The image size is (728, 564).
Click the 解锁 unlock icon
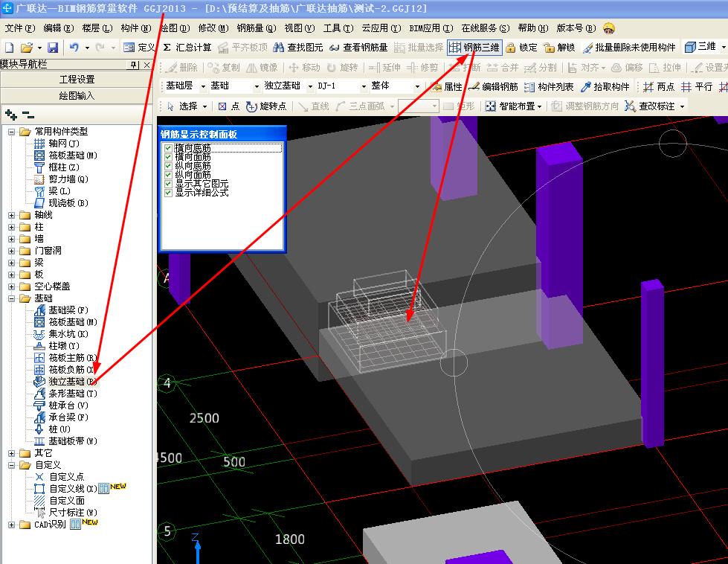[x=559, y=48]
